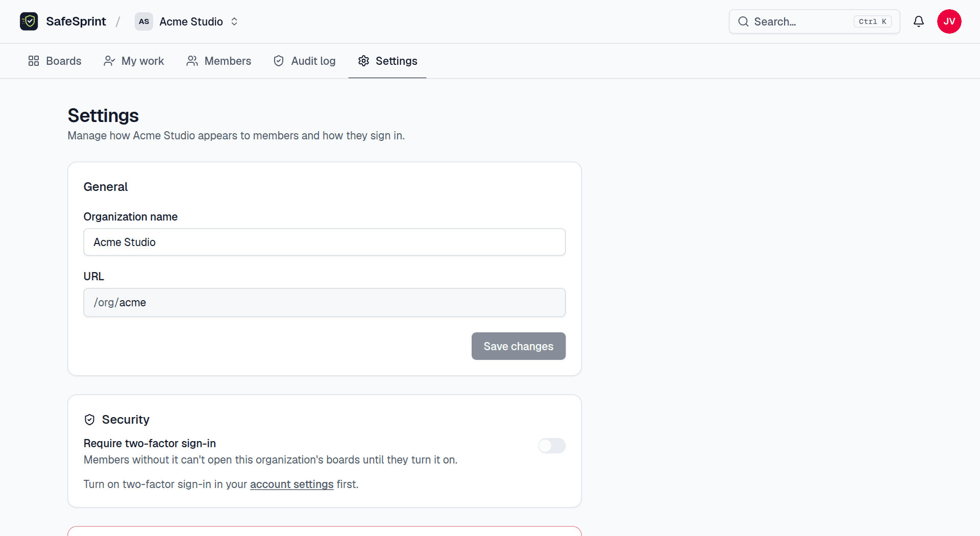Image resolution: width=980 pixels, height=536 pixels.
Task: Click the SafeSprint brand name
Action: pos(76,21)
